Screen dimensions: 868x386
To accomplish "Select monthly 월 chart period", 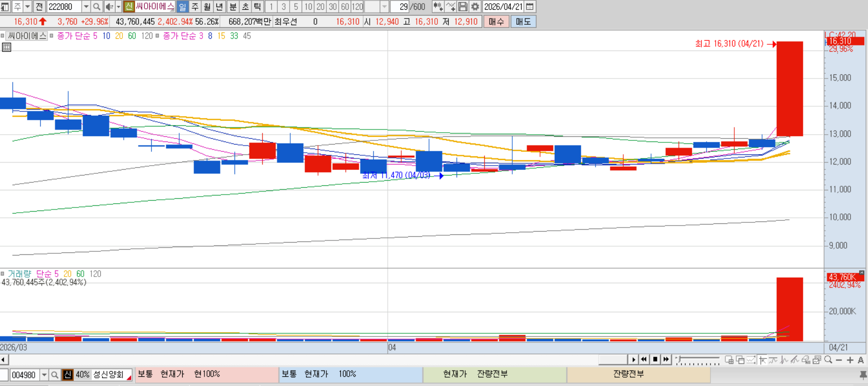I will click(207, 7).
